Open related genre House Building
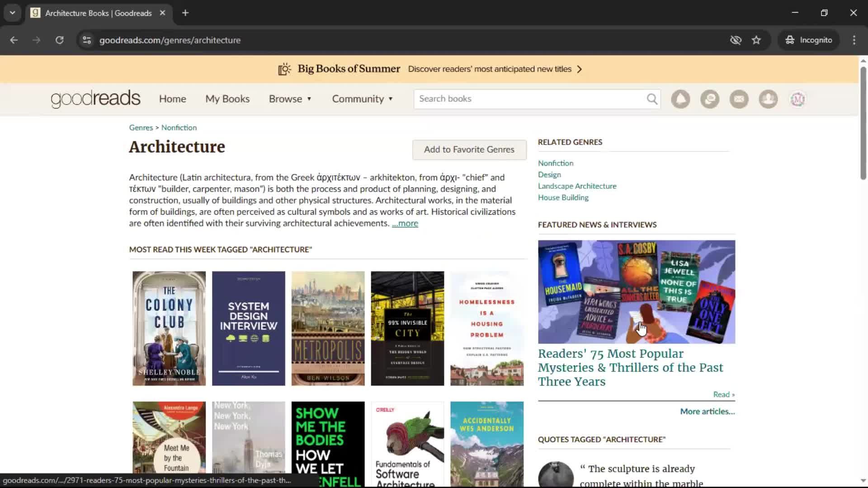Image resolution: width=868 pixels, height=488 pixels. coord(563,197)
